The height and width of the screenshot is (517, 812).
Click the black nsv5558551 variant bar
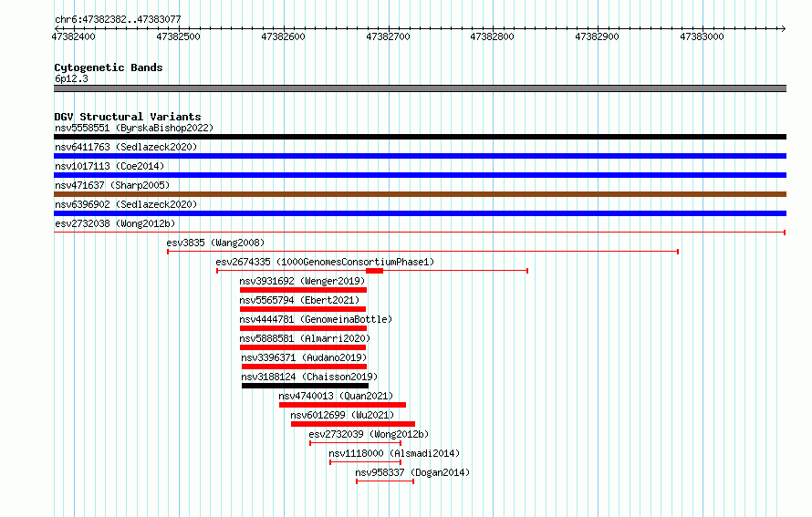point(420,137)
